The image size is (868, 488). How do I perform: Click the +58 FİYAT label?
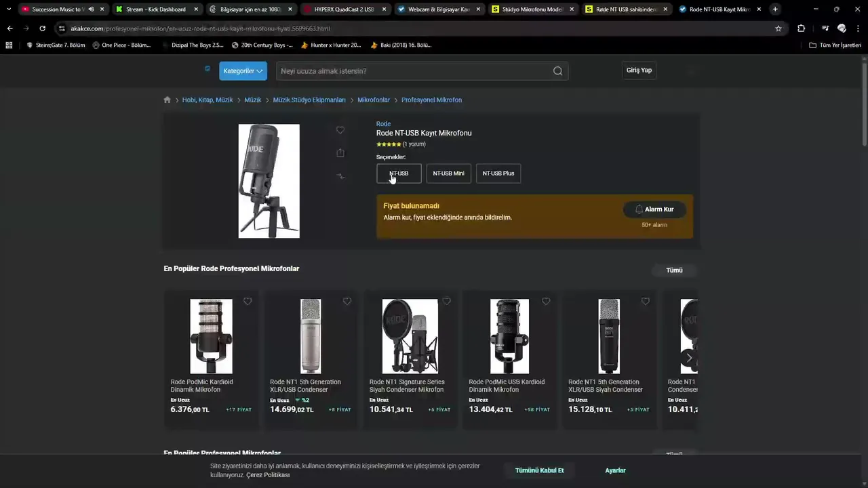pos(537,410)
